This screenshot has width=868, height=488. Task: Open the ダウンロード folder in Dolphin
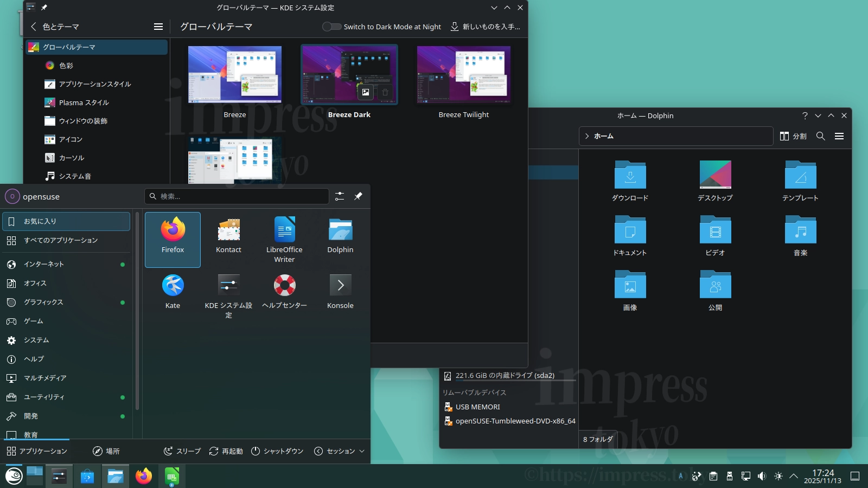pos(630,181)
